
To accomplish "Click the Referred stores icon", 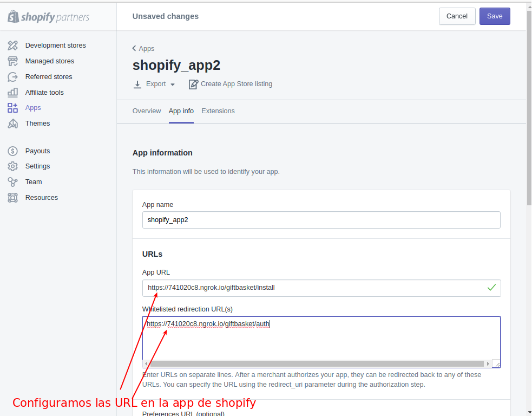I will point(12,77).
